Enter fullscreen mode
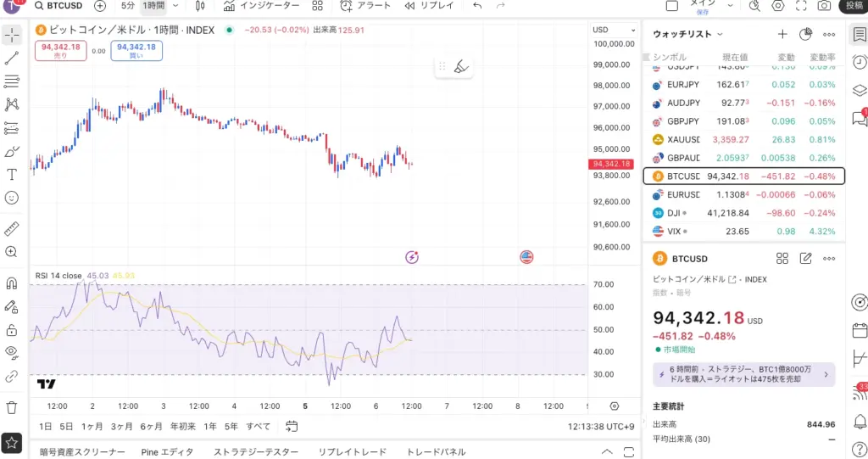This screenshot has width=868, height=459. [x=801, y=6]
